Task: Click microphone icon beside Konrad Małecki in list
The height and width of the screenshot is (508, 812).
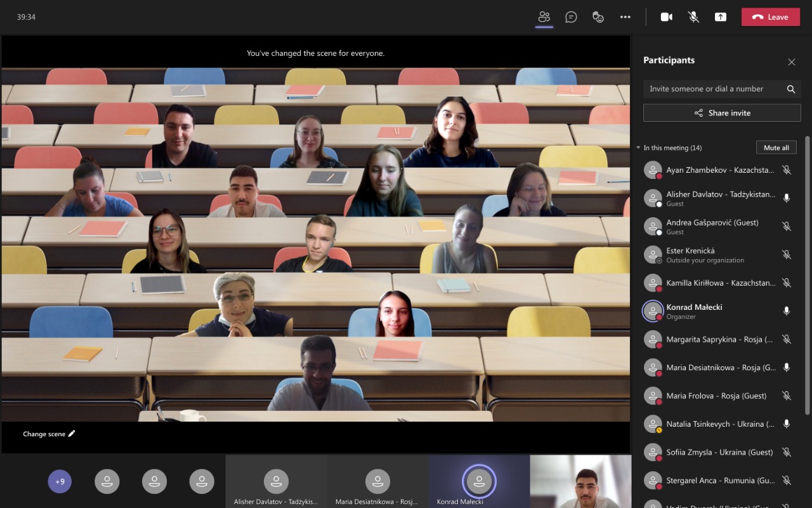Action: [787, 311]
